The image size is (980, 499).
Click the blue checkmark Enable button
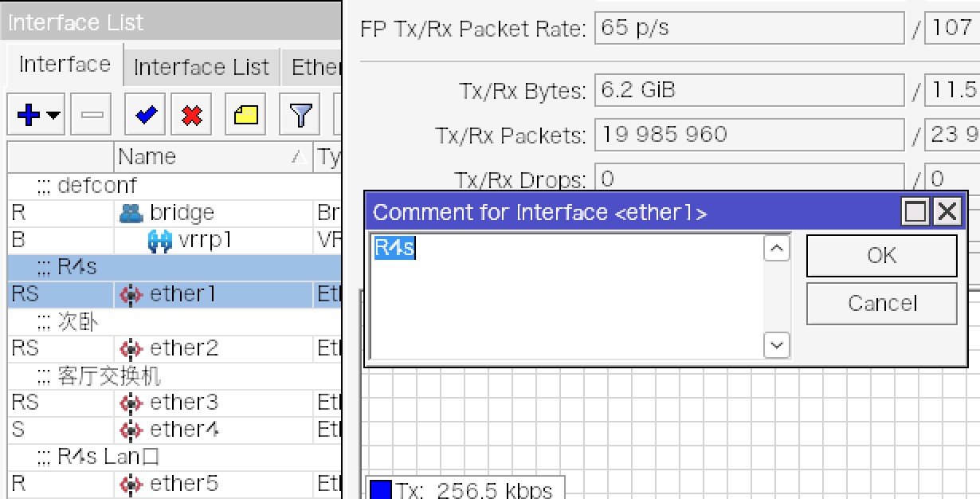pos(145,116)
